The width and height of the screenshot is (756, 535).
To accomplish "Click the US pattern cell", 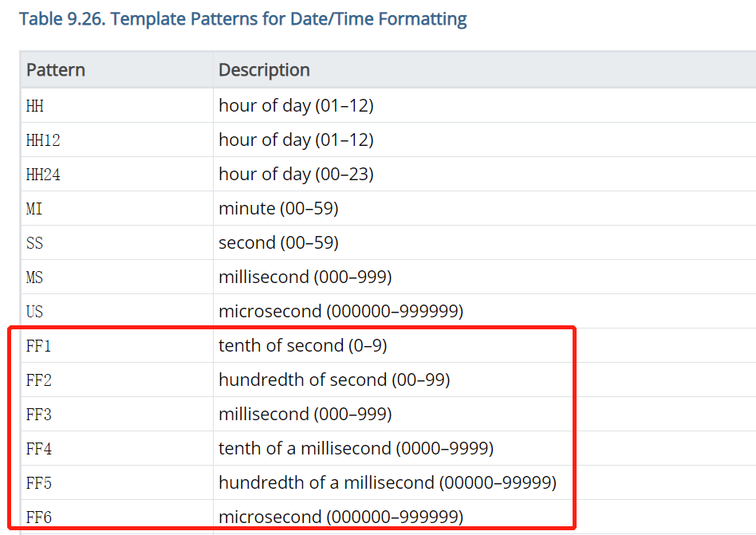I will (x=35, y=312).
